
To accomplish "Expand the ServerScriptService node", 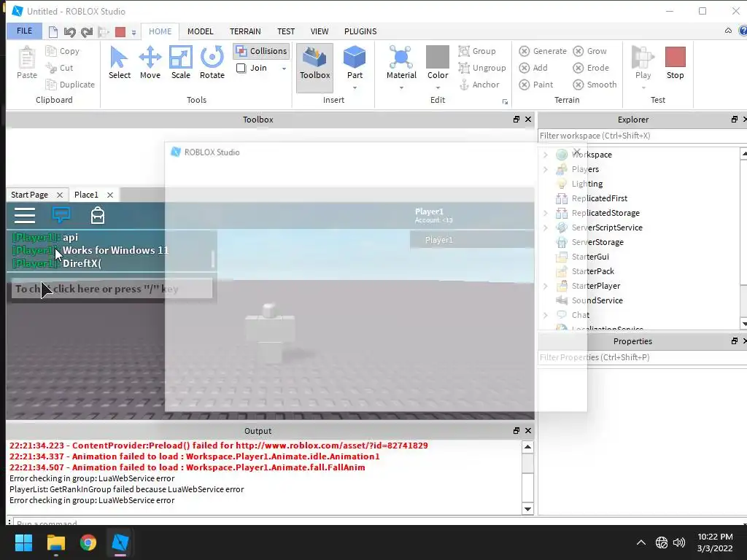I will [546, 227].
